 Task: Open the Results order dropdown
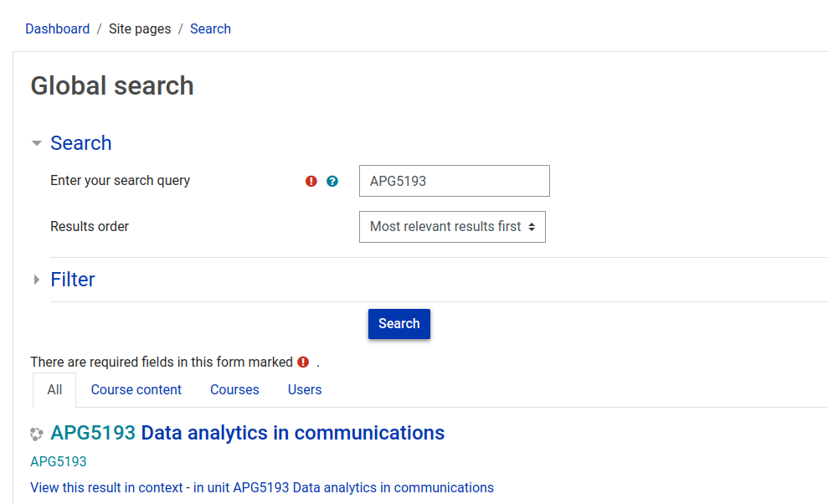(452, 227)
